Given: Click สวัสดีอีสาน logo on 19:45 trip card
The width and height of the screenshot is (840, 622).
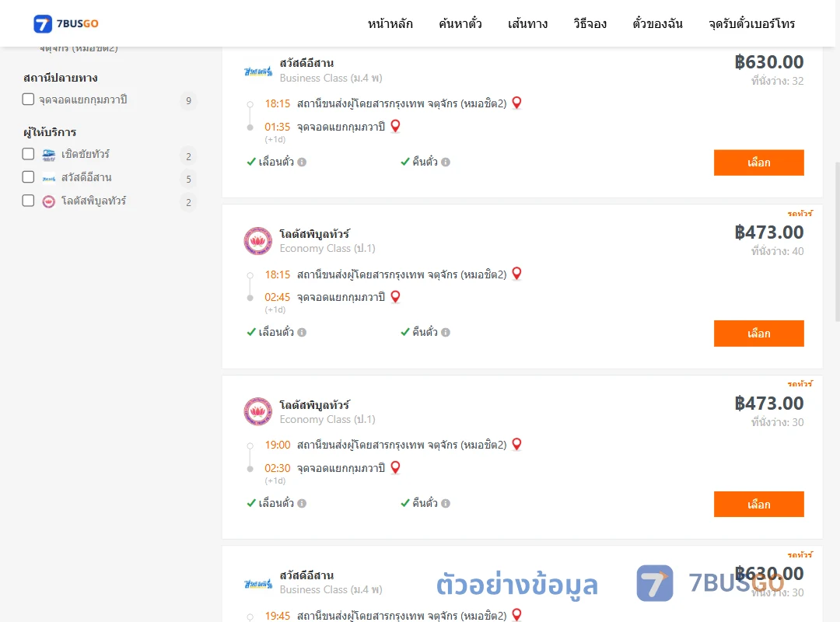Looking at the screenshot, I should (x=258, y=583).
